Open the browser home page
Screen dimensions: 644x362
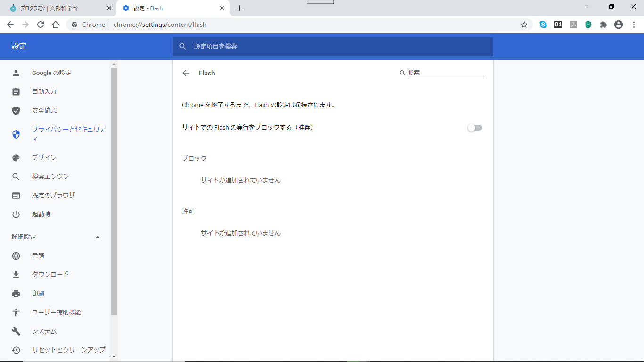pyautogui.click(x=56, y=25)
